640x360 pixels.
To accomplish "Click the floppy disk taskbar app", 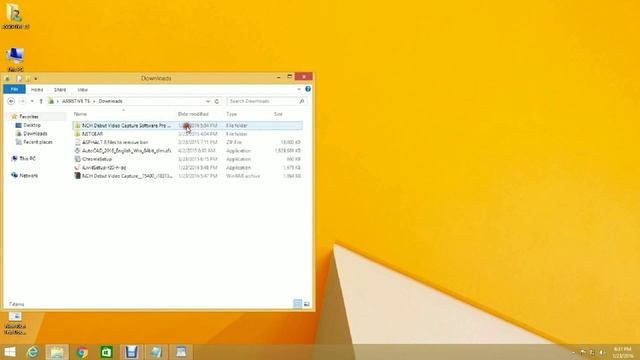I will pyautogui.click(x=131, y=352).
